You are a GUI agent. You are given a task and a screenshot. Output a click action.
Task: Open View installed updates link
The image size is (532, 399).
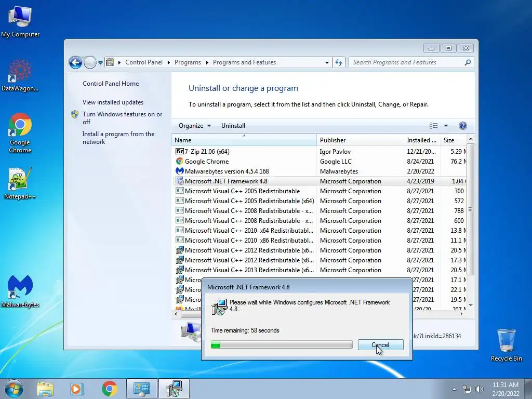[x=113, y=102]
